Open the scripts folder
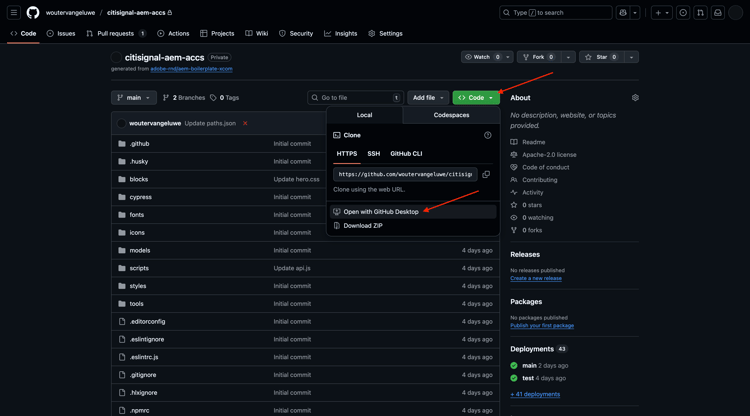This screenshot has width=750, height=416. click(139, 268)
